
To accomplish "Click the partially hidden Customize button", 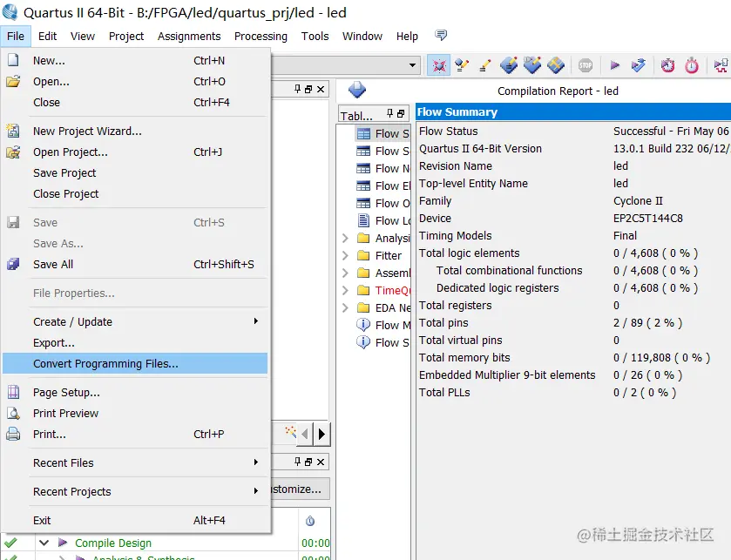I will (x=301, y=489).
